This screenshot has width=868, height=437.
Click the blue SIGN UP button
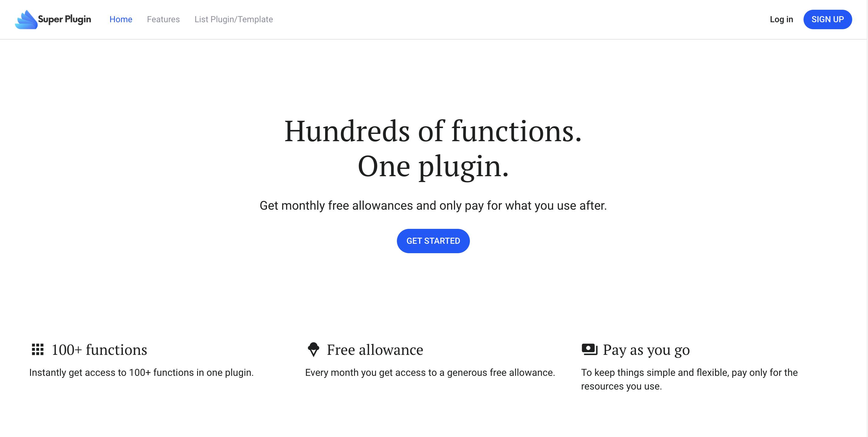point(828,19)
